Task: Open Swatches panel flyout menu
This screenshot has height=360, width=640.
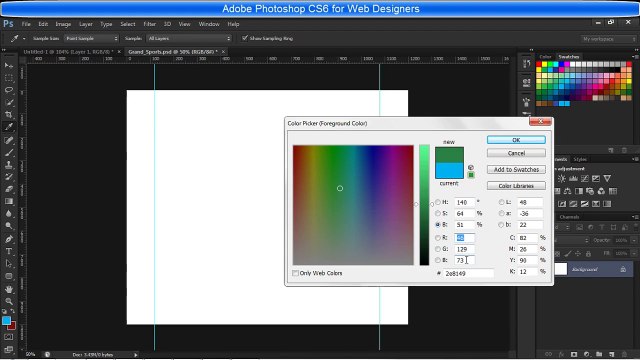Action: tap(635, 57)
